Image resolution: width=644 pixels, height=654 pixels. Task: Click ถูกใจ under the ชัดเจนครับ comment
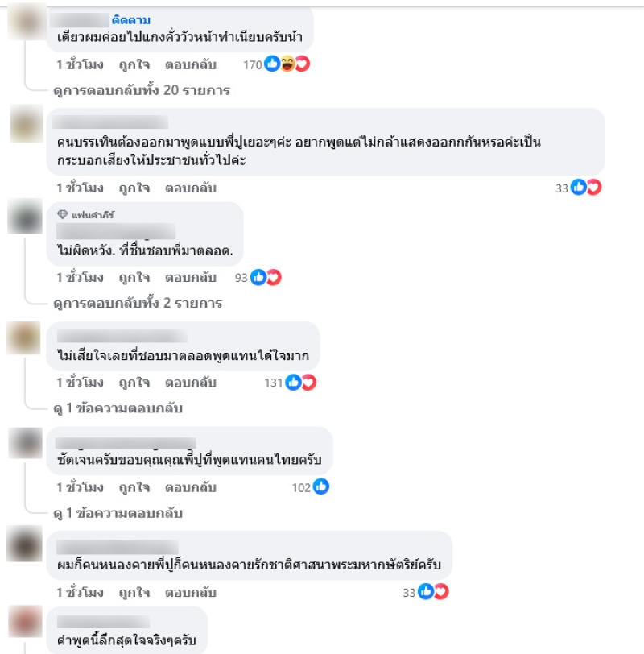tap(134, 487)
